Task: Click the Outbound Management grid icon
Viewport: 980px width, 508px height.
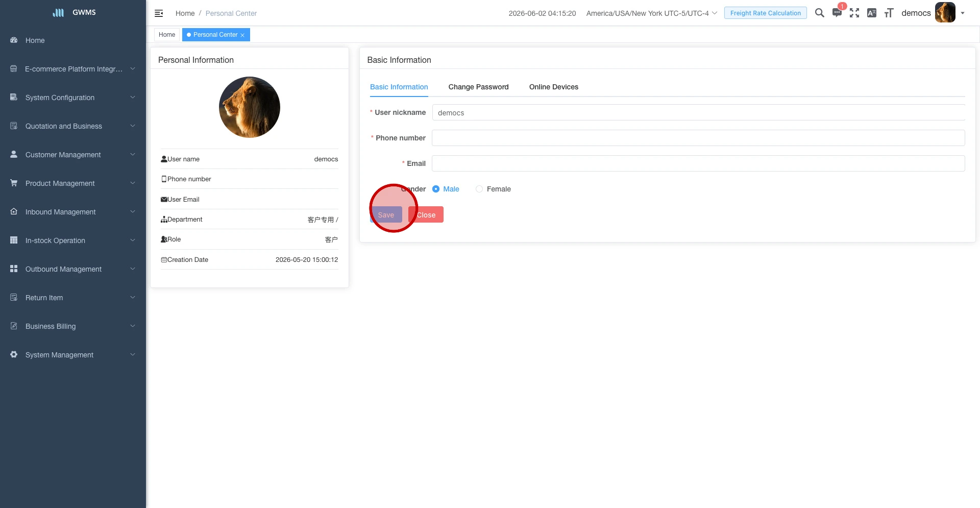Action: 14,269
